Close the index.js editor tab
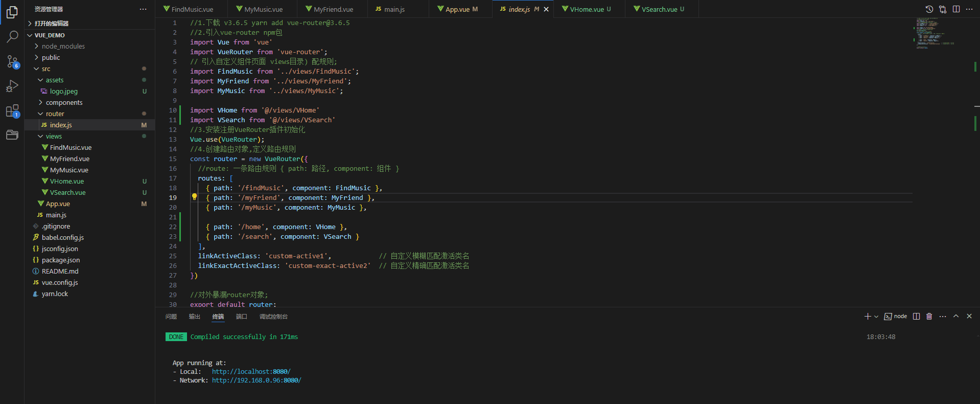Screen dimensions: 980x404 [546, 9]
